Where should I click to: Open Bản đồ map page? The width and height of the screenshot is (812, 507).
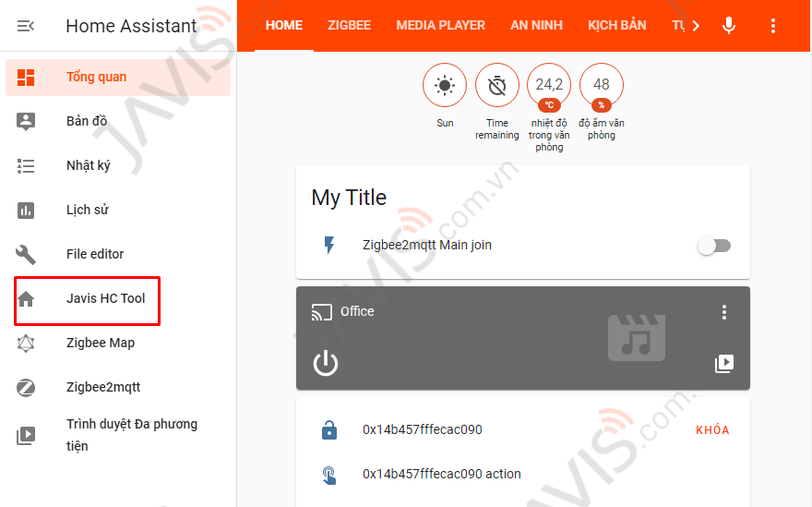[x=118, y=121]
